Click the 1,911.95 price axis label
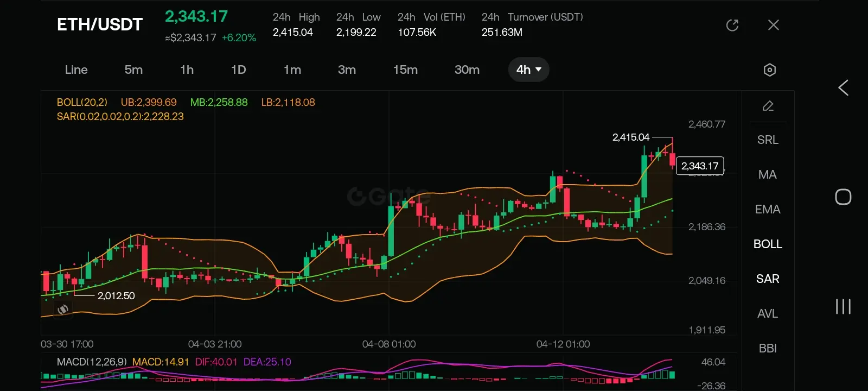The width and height of the screenshot is (868, 391). tap(707, 330)
